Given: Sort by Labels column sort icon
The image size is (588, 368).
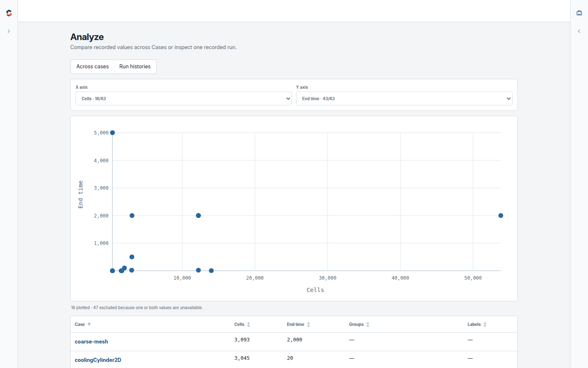Looking at the screenshot, I should point(485,325).
